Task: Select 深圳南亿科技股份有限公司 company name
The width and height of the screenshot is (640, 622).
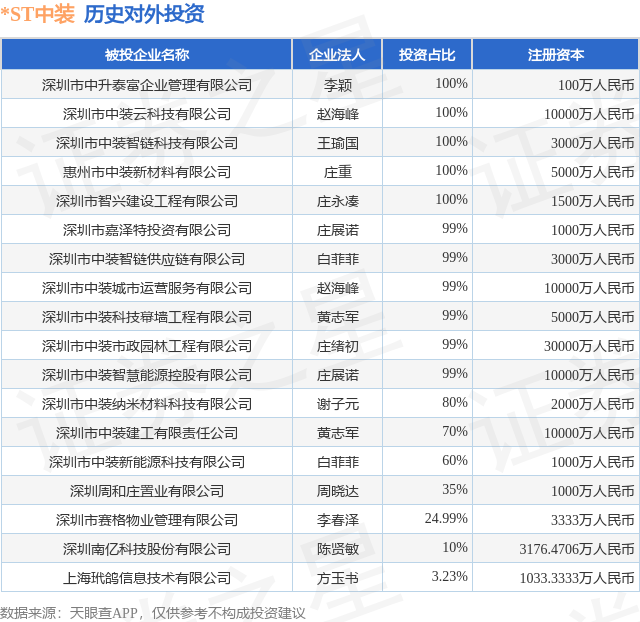Action: pyautogui.click(x=147, y=549)
